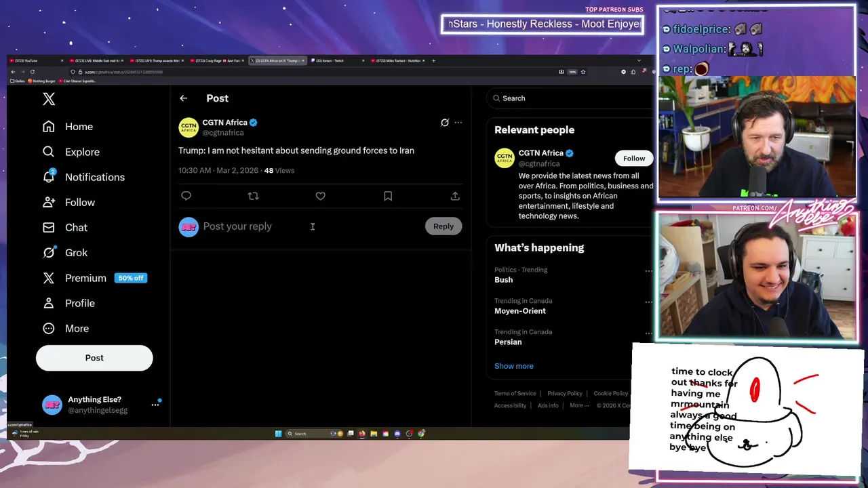This screenshot has height=488, width=868.
Task: Open the Windows Start button
Action: coord(278,434)
